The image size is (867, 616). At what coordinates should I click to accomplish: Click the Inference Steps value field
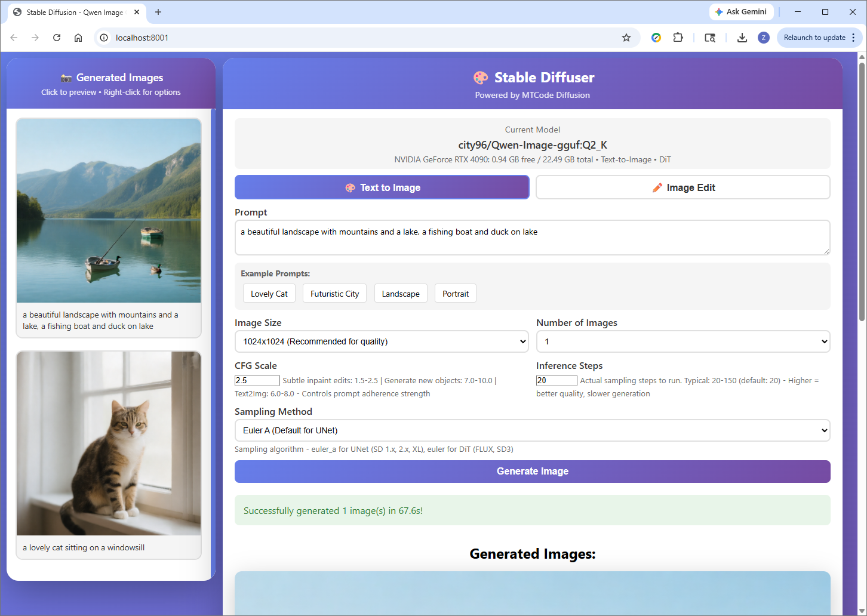point(557,380)
